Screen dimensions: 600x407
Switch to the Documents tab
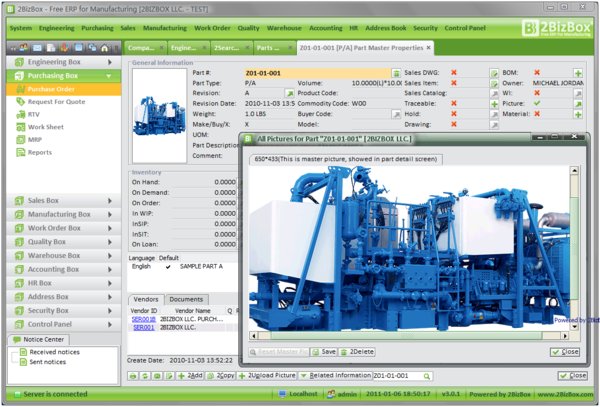[x=186, y=299]
